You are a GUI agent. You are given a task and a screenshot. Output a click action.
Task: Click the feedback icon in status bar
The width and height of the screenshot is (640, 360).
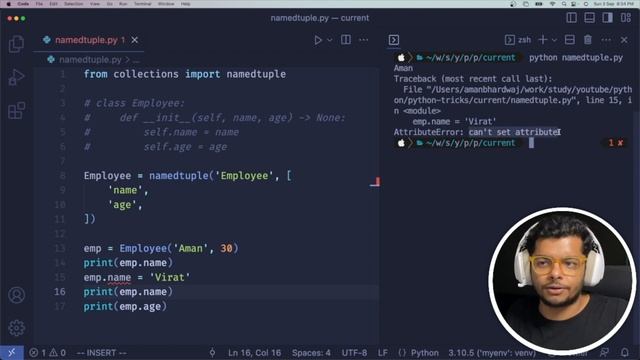604,352
